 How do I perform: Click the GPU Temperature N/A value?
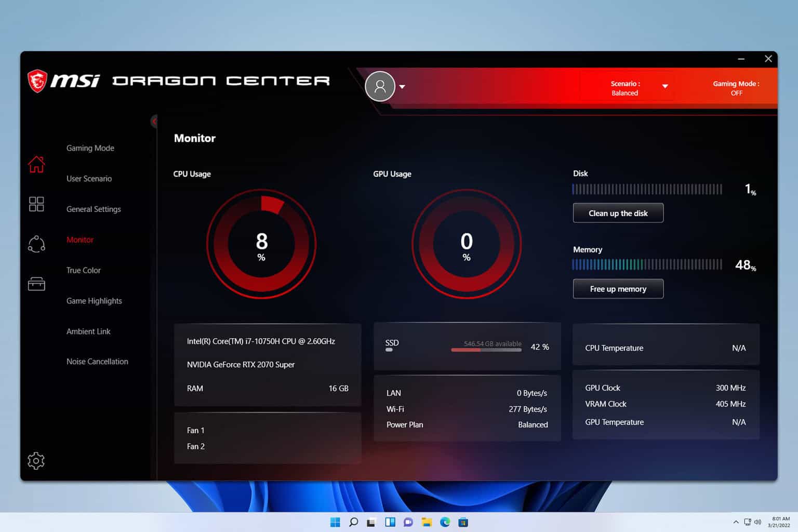point(739,422)
